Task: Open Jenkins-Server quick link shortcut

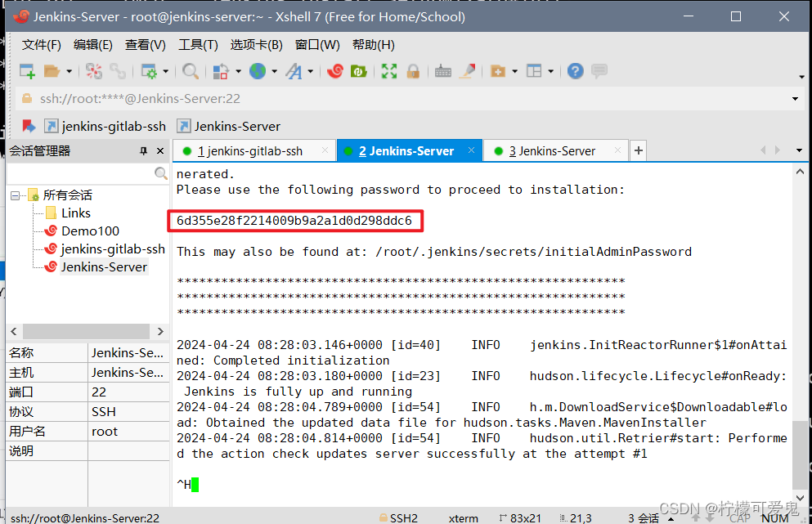Action: (x=228, y=127)
